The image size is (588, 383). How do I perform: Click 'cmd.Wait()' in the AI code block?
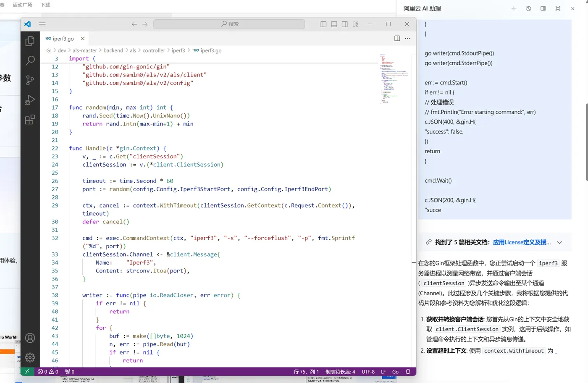[x=438, y=181]
